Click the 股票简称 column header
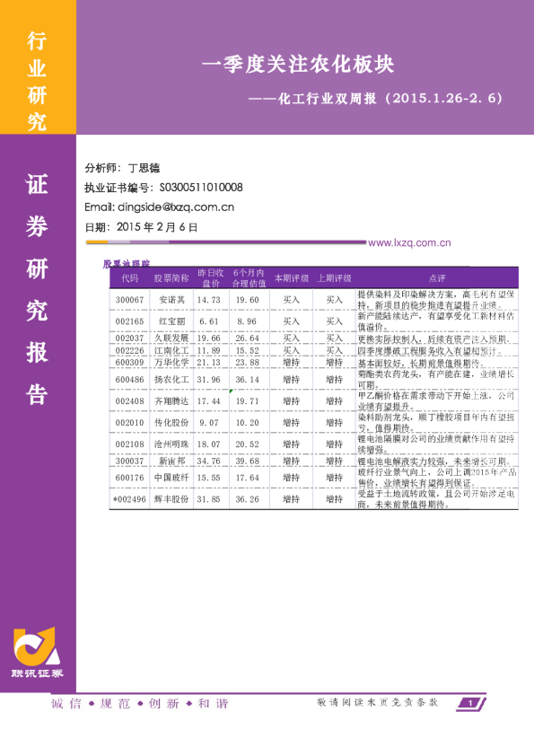The height and width of the screenshot is (756, 534). 171,278
